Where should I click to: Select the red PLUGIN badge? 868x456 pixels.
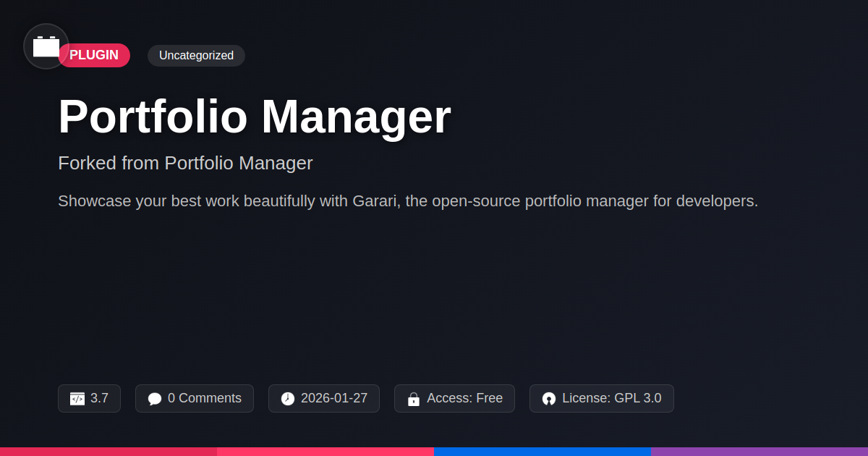(94, 56)
